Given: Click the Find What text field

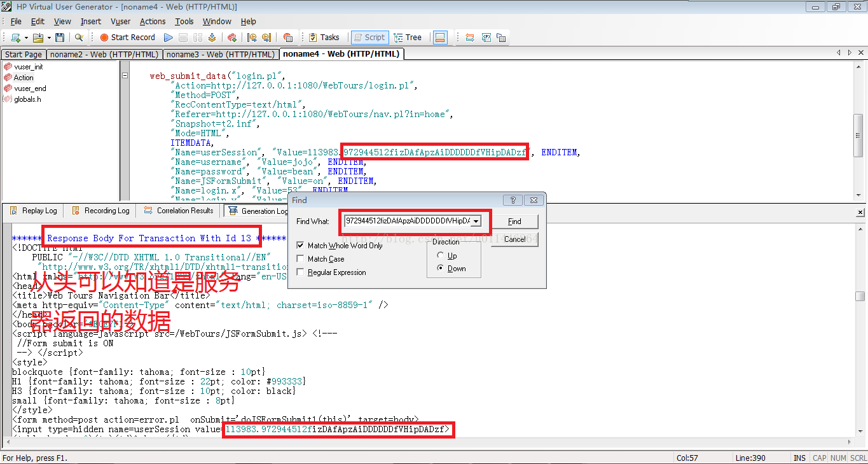Looking at the screenshot, I should (407, 221).
